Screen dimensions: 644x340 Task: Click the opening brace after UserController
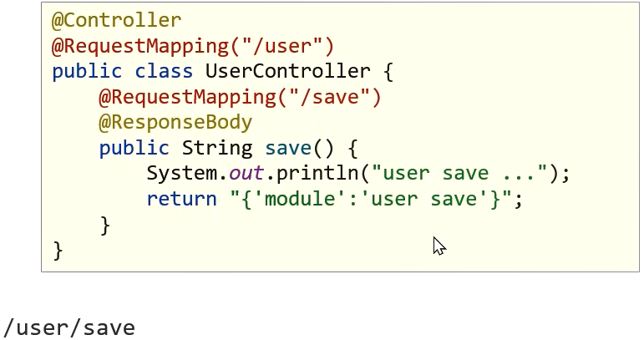(388, 71)
